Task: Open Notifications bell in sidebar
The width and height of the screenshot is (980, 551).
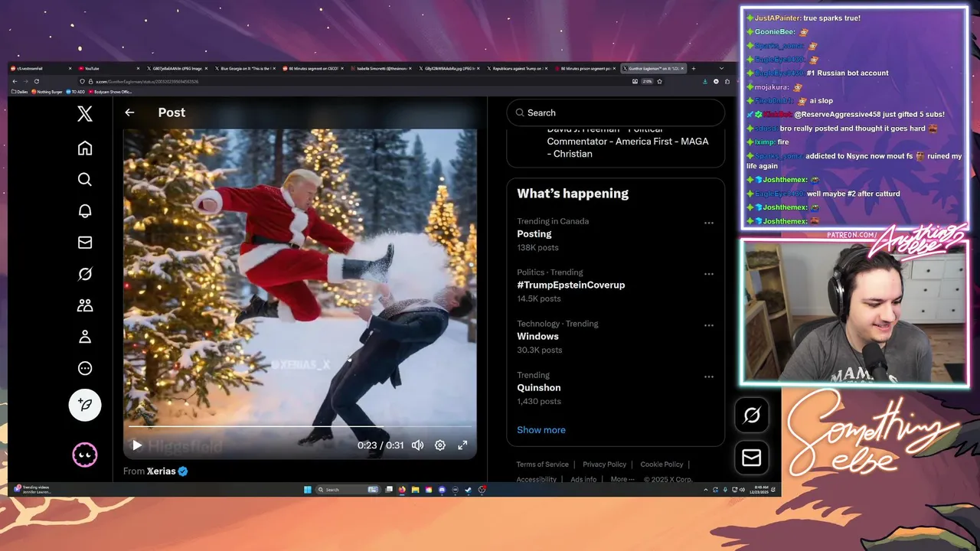Action: (85, 211)
